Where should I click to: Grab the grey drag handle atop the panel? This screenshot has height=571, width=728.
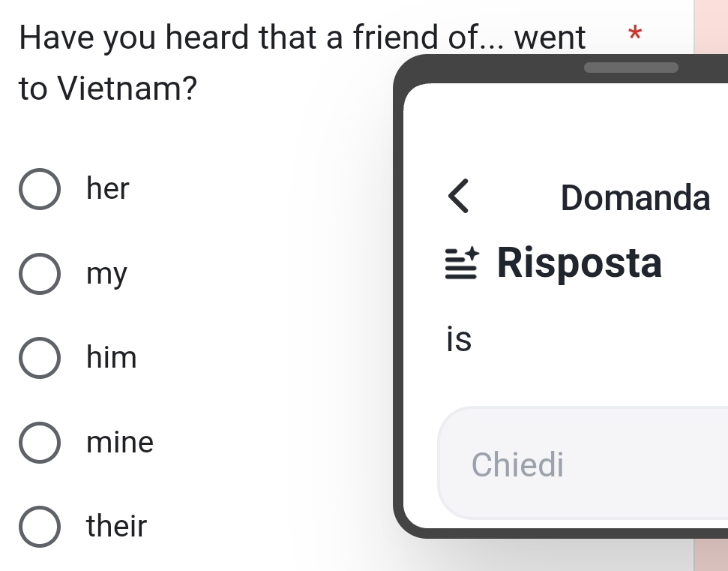point(631,68)
